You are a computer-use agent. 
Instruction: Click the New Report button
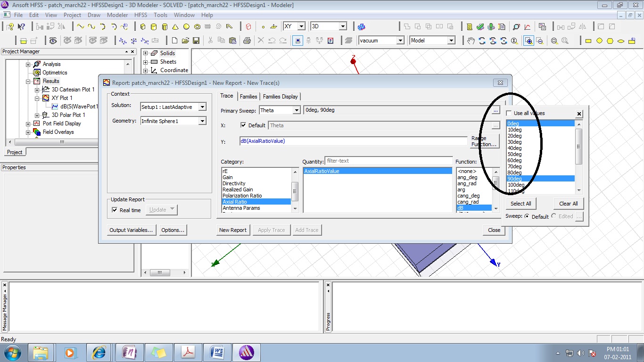(x=232, y=230)
